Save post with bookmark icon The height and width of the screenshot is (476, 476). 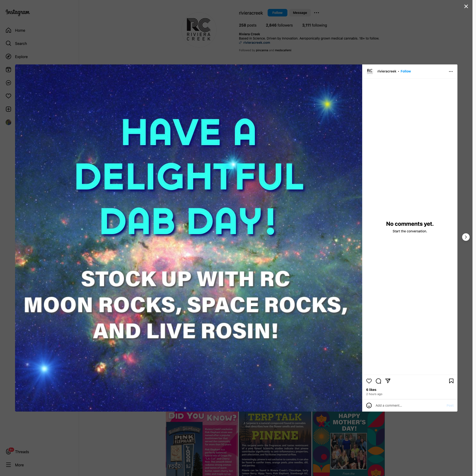[451, 381]
